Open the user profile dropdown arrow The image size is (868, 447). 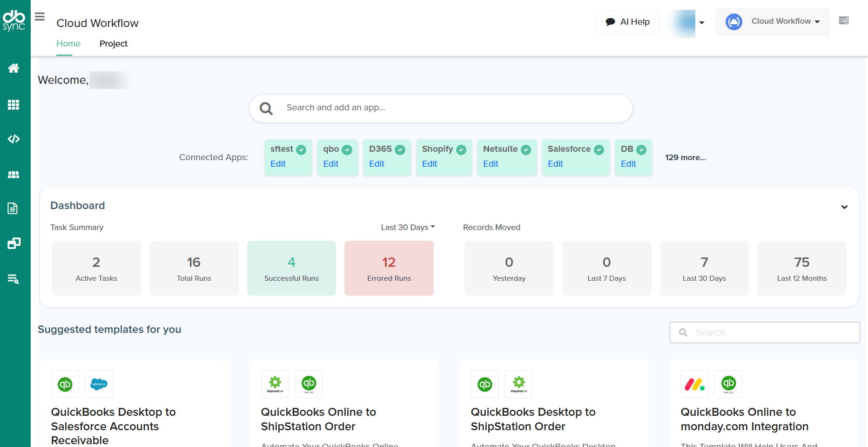(702, 23)
